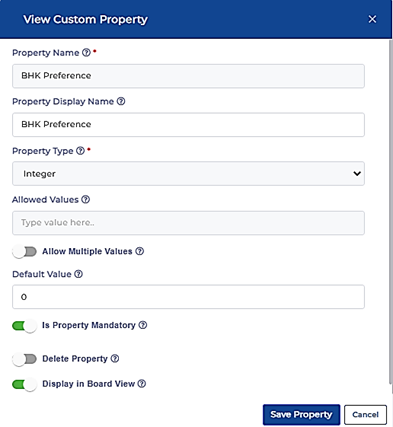Open help tooltip for Allowed Values
393x427 pixels.
(x=86, y=199)
